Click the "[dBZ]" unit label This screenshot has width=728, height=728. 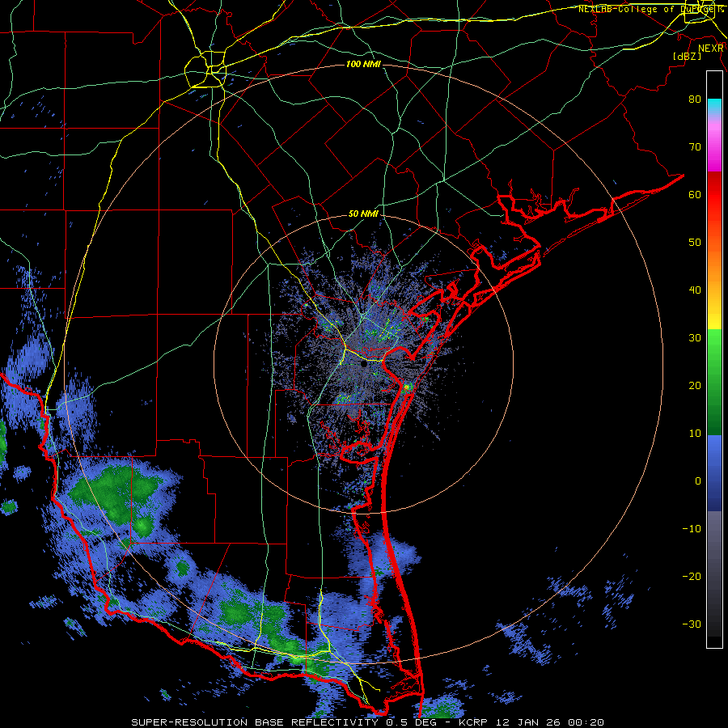pos(687,57)
